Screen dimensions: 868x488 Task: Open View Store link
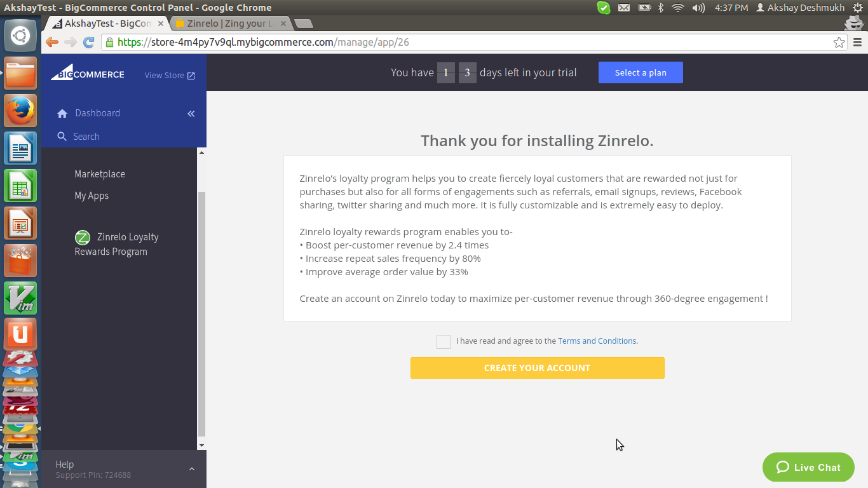pyautogui.click(x=170, y=75)
